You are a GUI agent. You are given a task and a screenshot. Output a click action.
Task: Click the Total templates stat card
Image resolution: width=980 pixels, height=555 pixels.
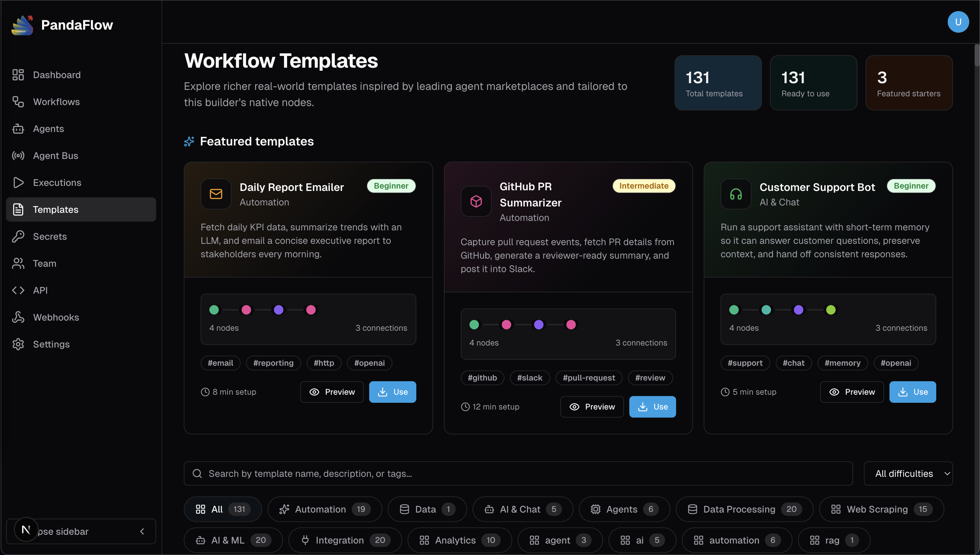point(718,83)
